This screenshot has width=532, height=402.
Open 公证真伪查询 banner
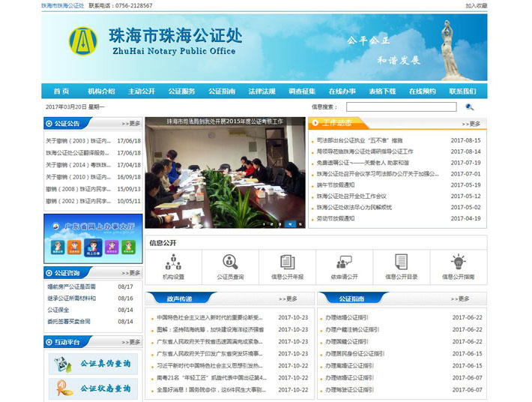(x=93, y=364)
